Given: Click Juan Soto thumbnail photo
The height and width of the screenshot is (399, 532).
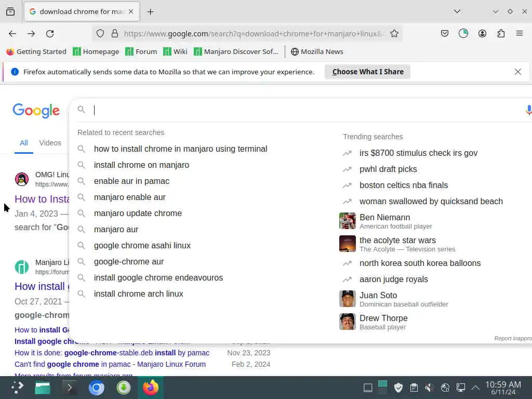Looking at the screenshot, I should point(348,299).
